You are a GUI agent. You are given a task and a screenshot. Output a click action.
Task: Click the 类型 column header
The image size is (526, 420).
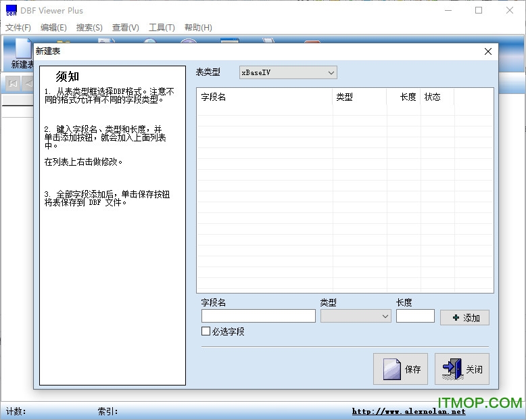(359, 97)
